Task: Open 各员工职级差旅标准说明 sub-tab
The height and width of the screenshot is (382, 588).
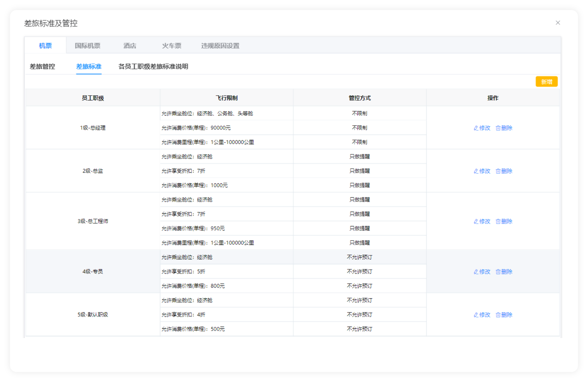Action: pyautogui.click(x=153, y=66)
